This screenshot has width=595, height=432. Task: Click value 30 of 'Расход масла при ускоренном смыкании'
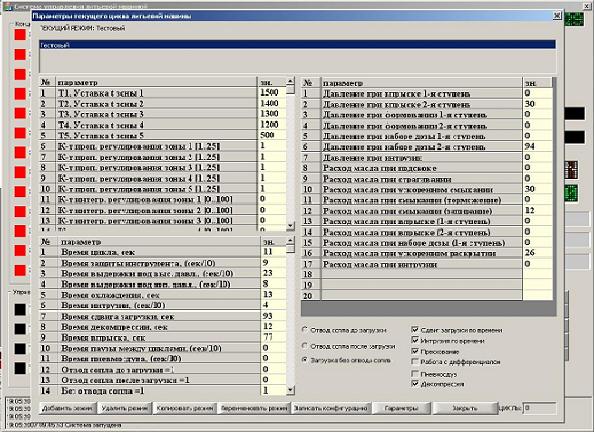(x=538, y=189)
